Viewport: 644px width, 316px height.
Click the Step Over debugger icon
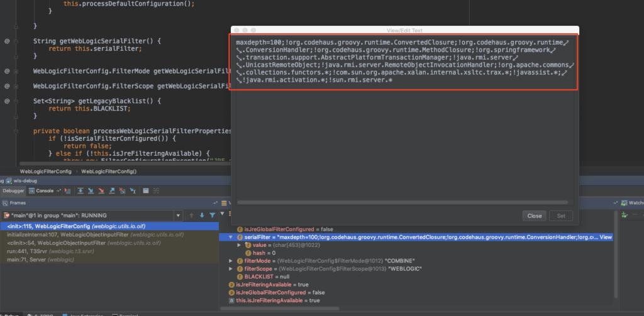[80, 190]
